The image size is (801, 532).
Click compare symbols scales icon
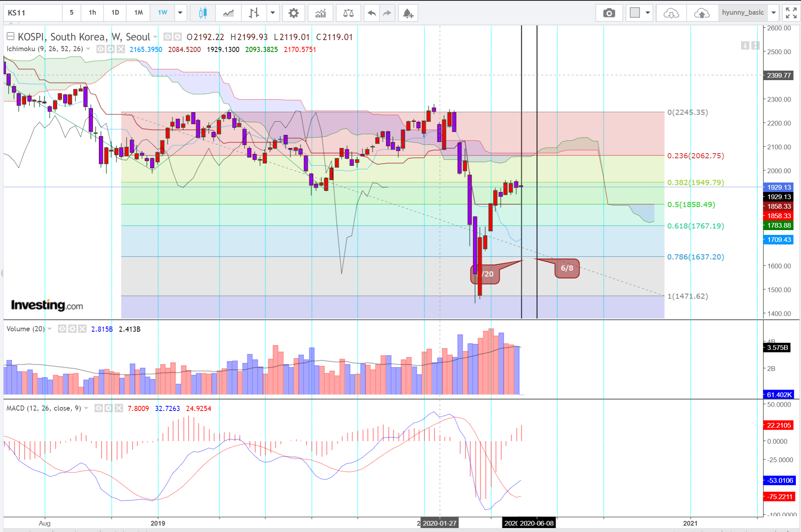[x=348, y=13]
